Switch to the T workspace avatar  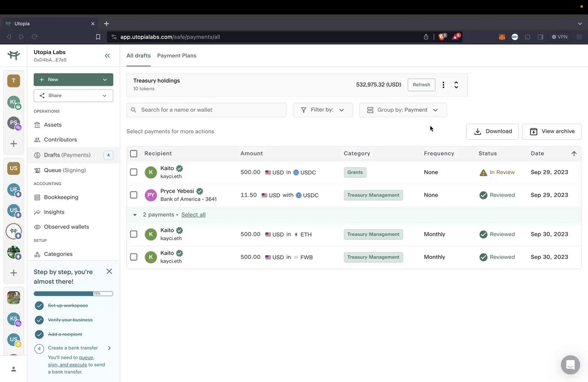tap(13, 81)
